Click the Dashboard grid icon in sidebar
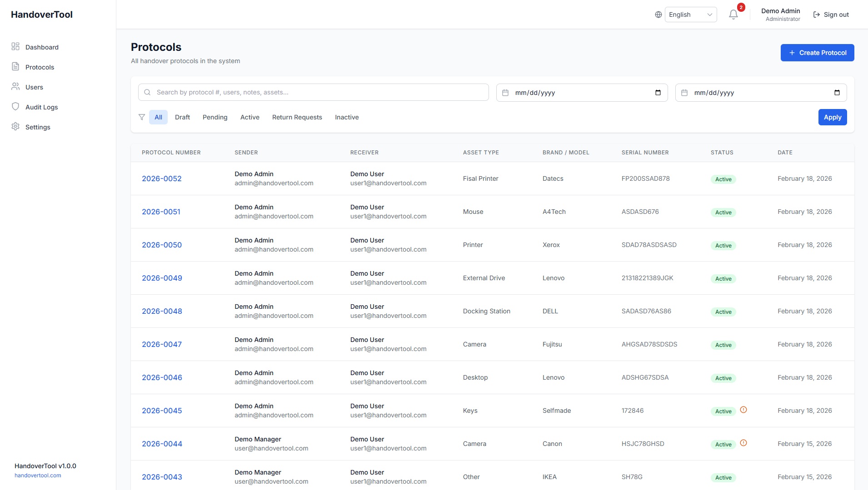868x490 pixels. [x=15, y=46]
